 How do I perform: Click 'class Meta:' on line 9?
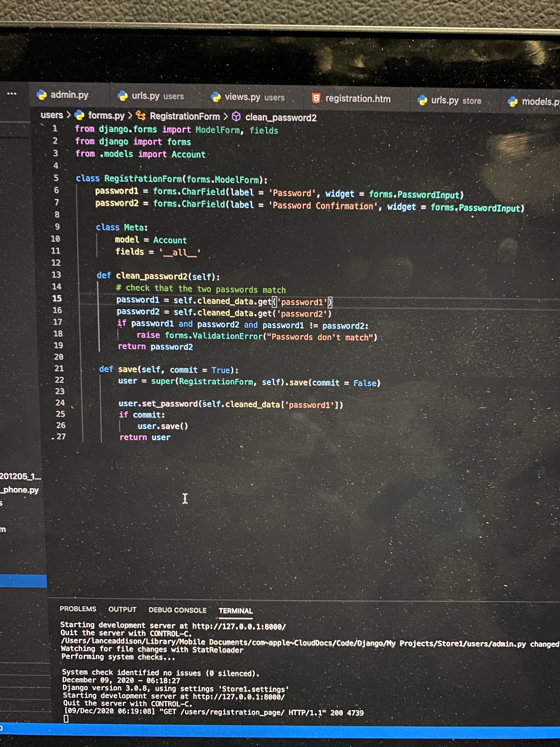click(122, 227)
